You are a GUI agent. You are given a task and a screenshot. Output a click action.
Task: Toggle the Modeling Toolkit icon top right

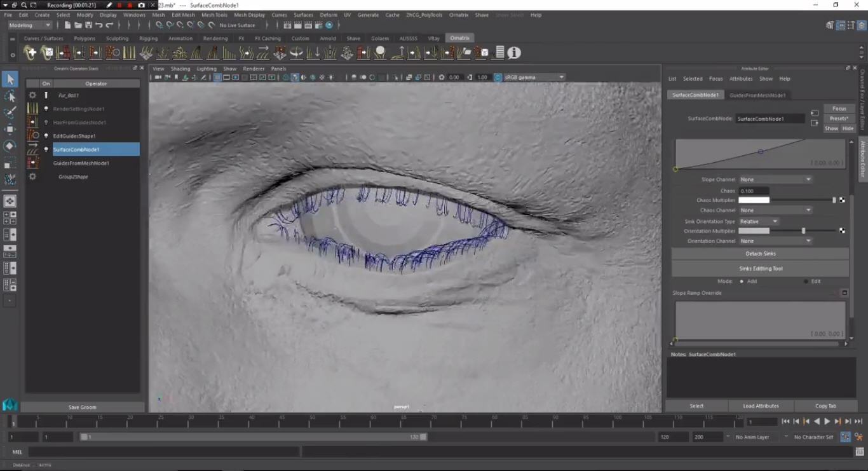pos(831,25)
